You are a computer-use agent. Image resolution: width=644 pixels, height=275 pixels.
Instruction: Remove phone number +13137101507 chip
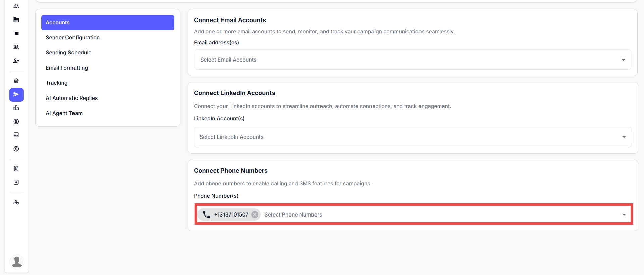click(x=255, y=214)
